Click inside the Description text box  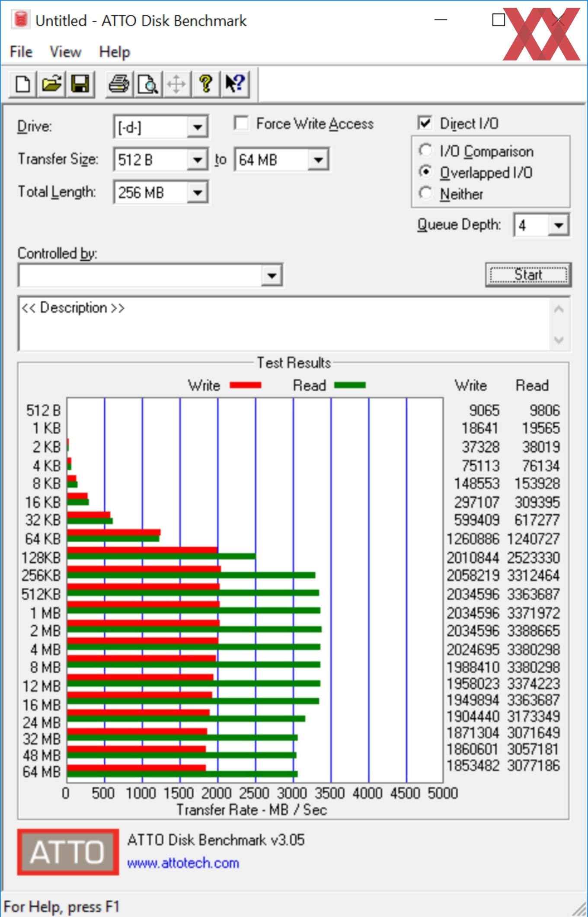pyautogui.click(x=284, y=324)
